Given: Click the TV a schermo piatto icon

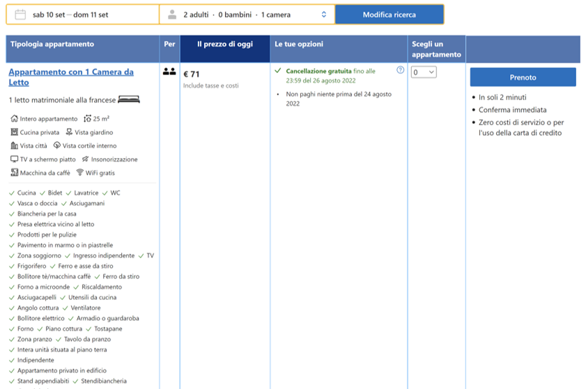Looking at the screenshot, I should (x=14, y=159).
